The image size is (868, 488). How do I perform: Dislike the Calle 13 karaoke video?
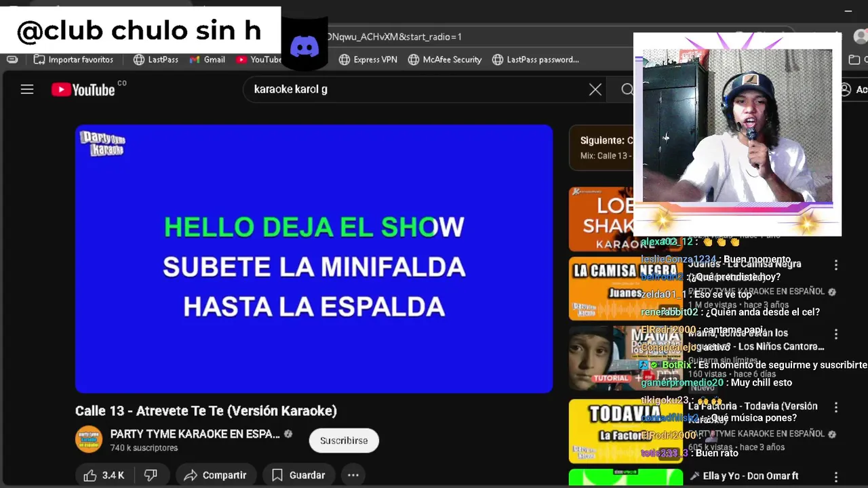pyautogui.click(x=151, y=475)
